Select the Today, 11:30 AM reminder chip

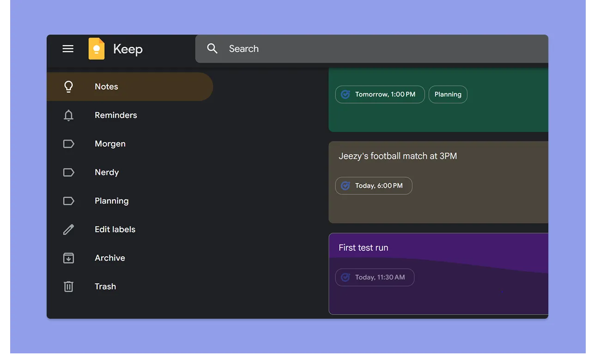point(374,277)
